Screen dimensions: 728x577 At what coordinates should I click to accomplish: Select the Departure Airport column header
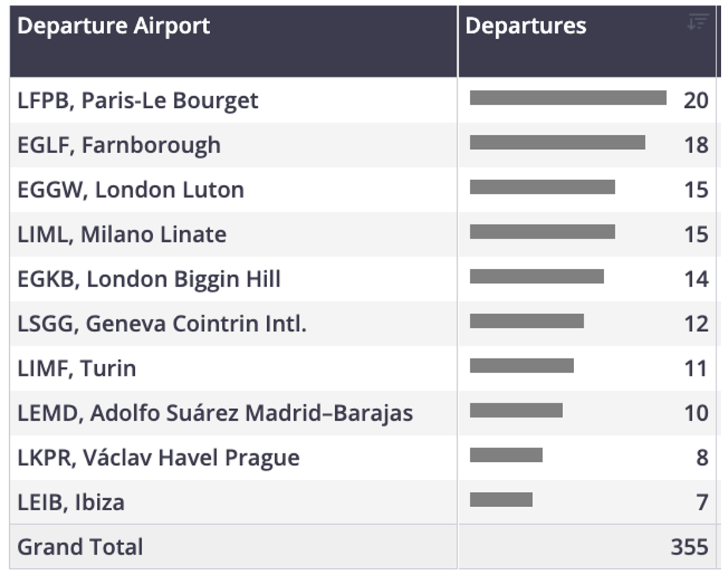pos(233,41)
